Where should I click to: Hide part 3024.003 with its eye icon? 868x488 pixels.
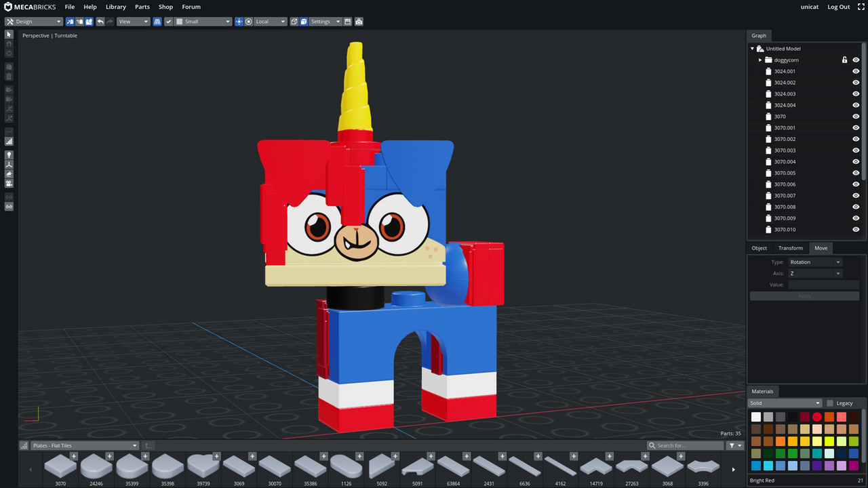click(x=856, y=94)
